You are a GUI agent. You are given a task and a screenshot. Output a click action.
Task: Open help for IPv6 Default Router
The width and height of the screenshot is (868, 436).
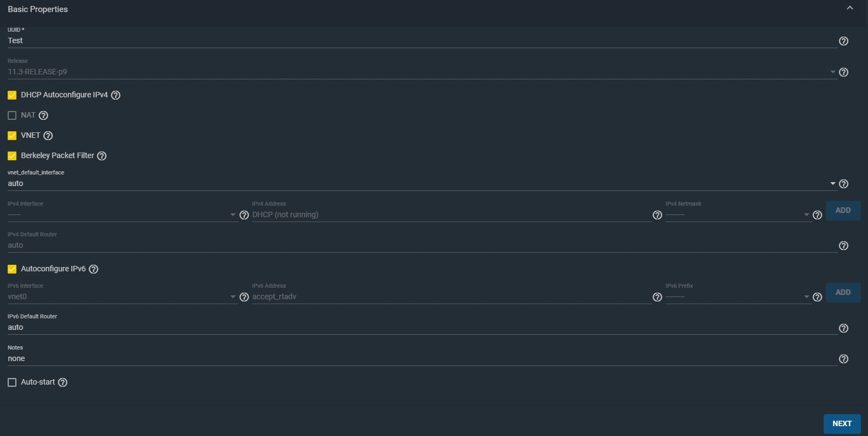843,328
